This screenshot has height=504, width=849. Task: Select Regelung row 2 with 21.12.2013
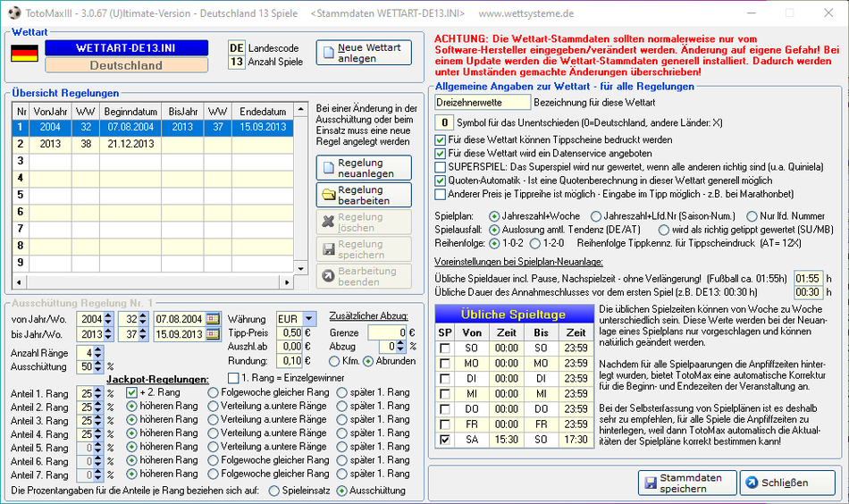click(153, 144)
